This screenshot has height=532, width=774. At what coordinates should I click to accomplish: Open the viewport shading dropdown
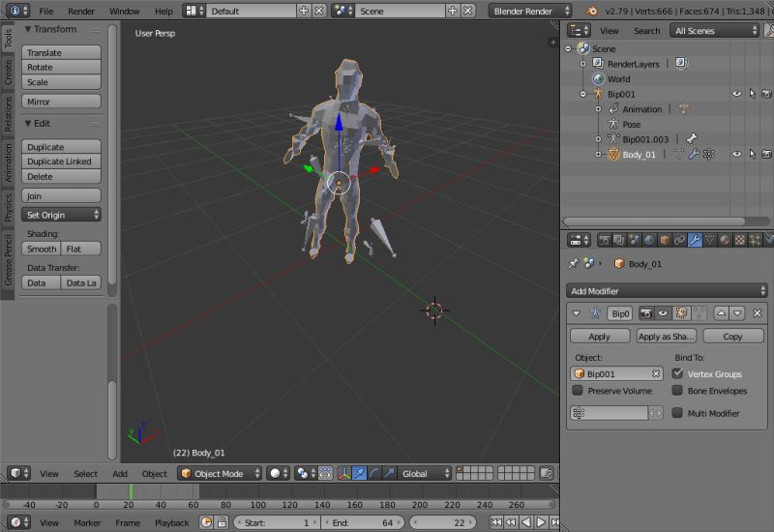(x=278, y=473)
